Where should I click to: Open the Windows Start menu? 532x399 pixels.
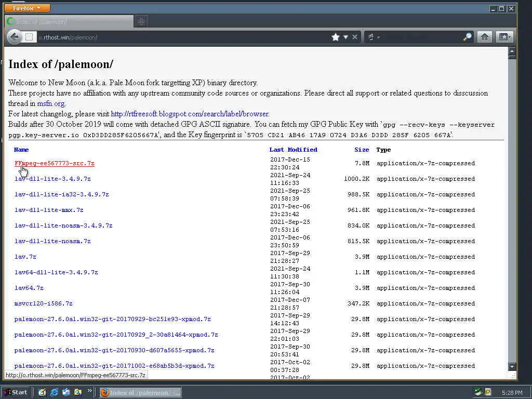pyautogui.click(x=16, y=392)
